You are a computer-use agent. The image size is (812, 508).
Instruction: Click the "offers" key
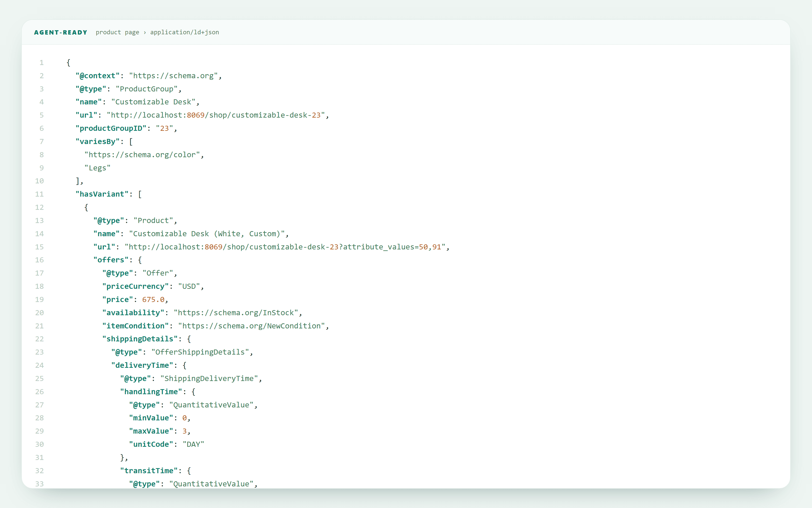pyautogui.click(x=111, y=260)
